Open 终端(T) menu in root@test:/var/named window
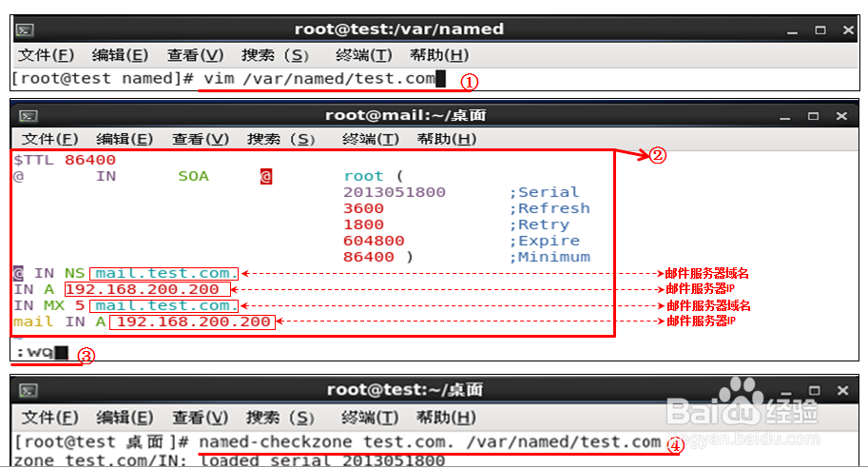This screenshot has height=468, width=868. coord(364,55)
